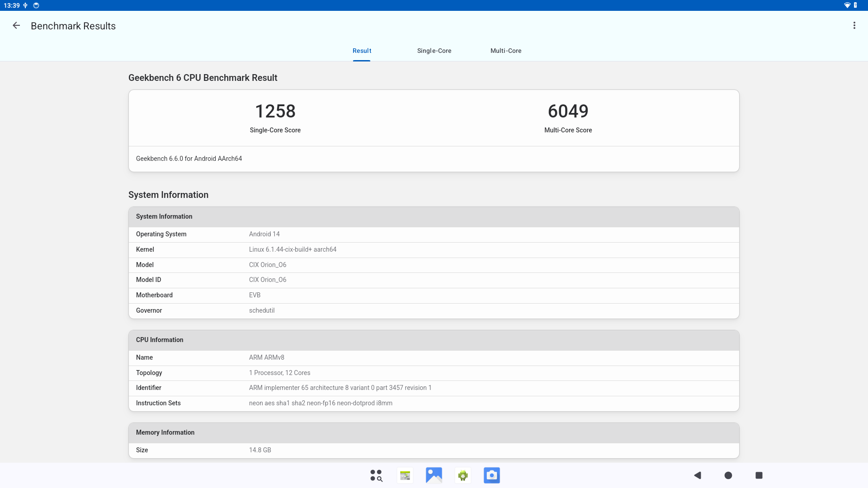
Task: Launch the green Android robot app
Action: 463,475
